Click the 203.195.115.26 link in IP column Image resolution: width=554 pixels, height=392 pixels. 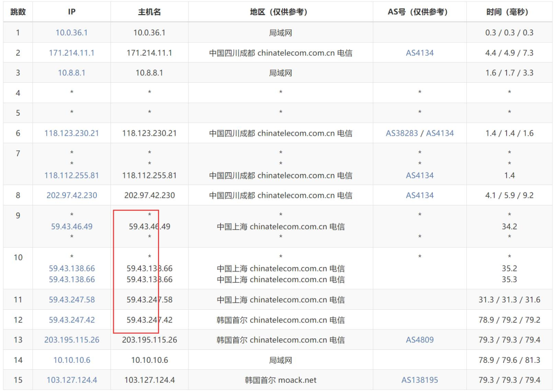[x=71, y=340]
